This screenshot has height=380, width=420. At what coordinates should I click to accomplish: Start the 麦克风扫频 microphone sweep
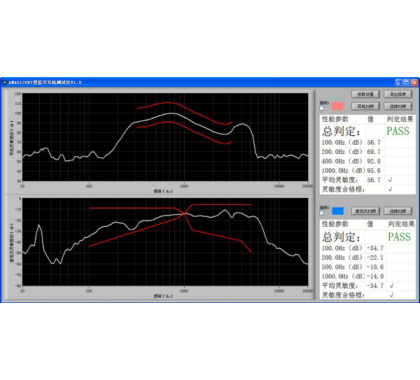coord(365,211)
